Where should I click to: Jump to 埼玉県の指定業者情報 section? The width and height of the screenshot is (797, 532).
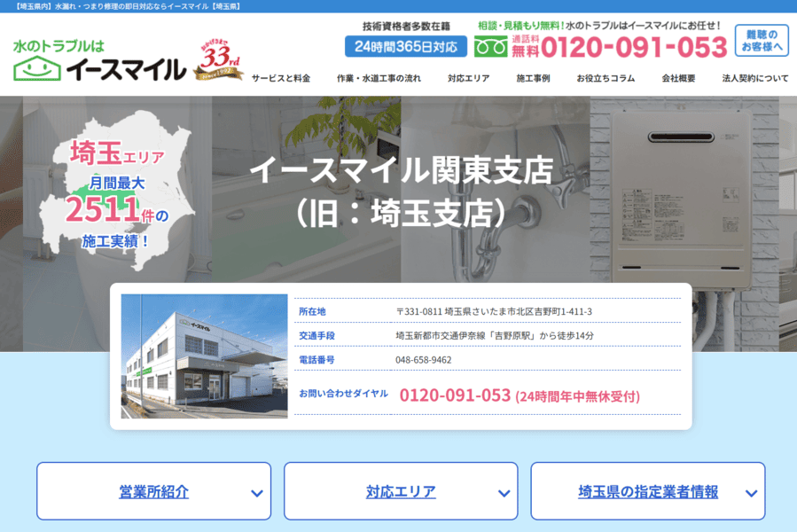648,492
